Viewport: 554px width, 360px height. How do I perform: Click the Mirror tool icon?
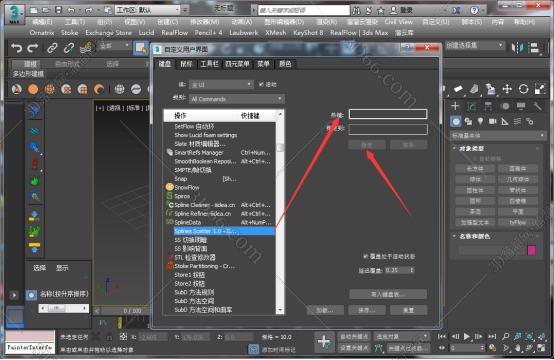(518, 48)
